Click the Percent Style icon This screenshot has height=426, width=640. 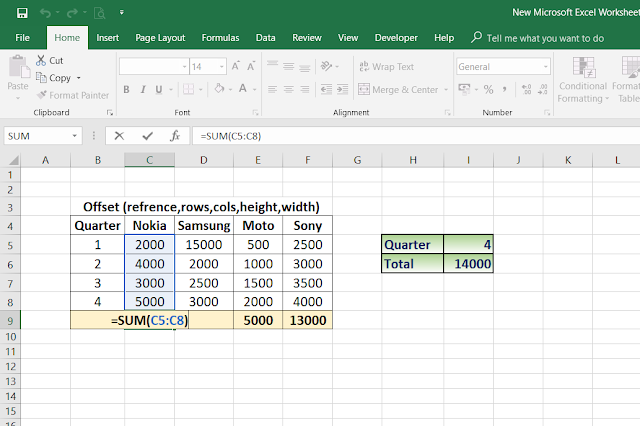[x=488, y=89]
